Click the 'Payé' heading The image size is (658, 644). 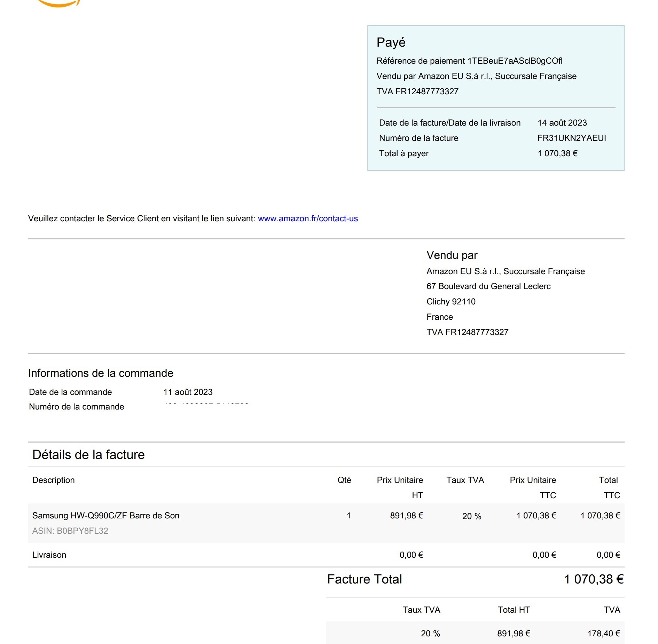(391, 42)
